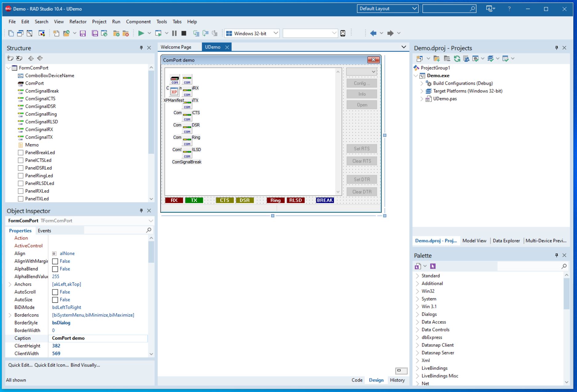Screen dimensions: 577x392
Task: Open the Model View tab
Action: pos(474,241)
